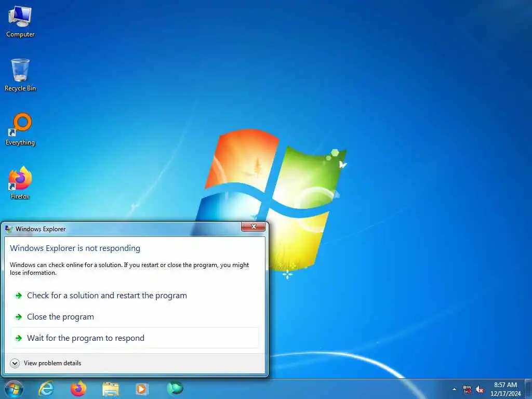Viewport: 532px width, 399px height.
Task: Choose Check for a solution and restart the program
Action: [x=135, y=296]
